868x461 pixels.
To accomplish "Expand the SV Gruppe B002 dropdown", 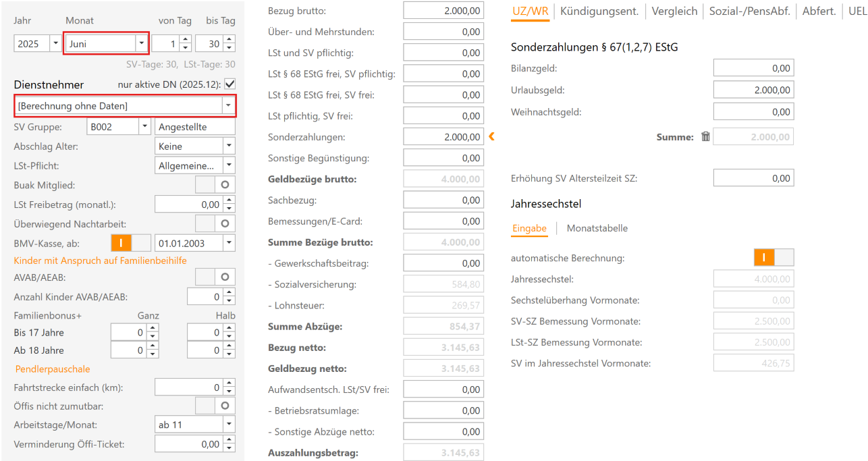I will tap(144, 126).
